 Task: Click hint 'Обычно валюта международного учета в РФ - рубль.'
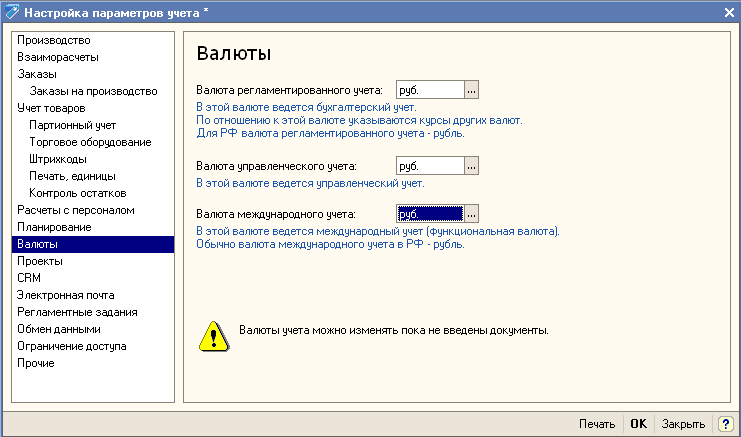pos(330,245)
